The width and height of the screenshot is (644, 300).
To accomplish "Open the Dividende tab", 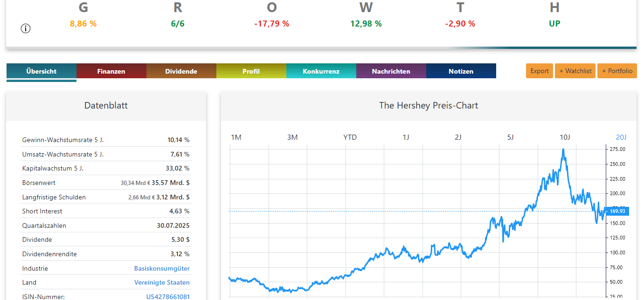I will (x=181, y=71).
